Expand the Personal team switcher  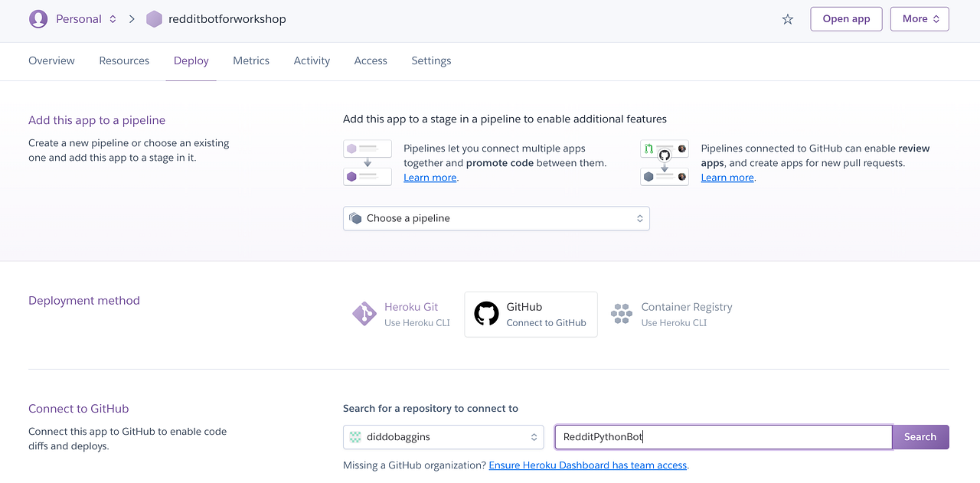click(85, 19)
